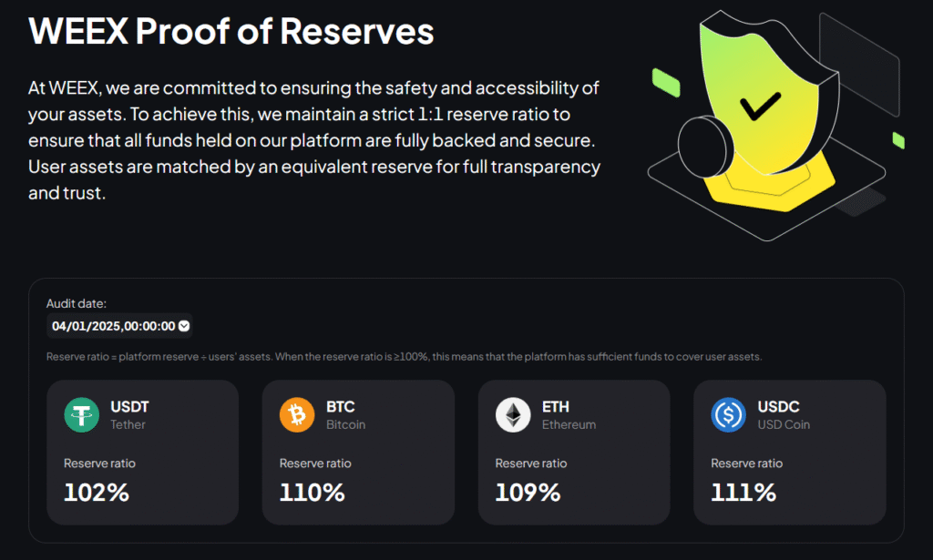The width and height of the screenshot is (933, 560).
Task: Click the ETH Ethereum diamond icon
Action: coord(512,414)
